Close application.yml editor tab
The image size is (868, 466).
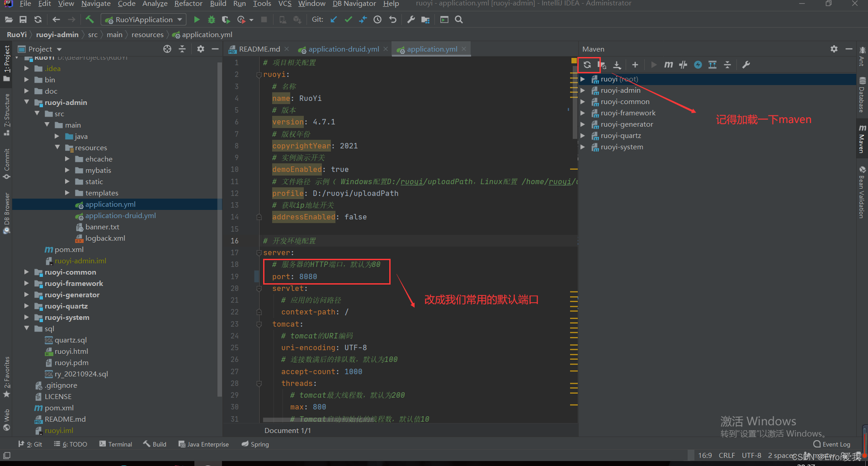click(x=464, y=49)
